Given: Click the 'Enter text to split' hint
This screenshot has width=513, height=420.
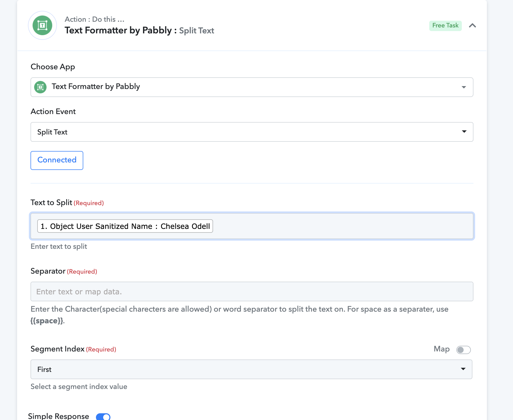Looking at the screenshot, I should pos(59,246).
